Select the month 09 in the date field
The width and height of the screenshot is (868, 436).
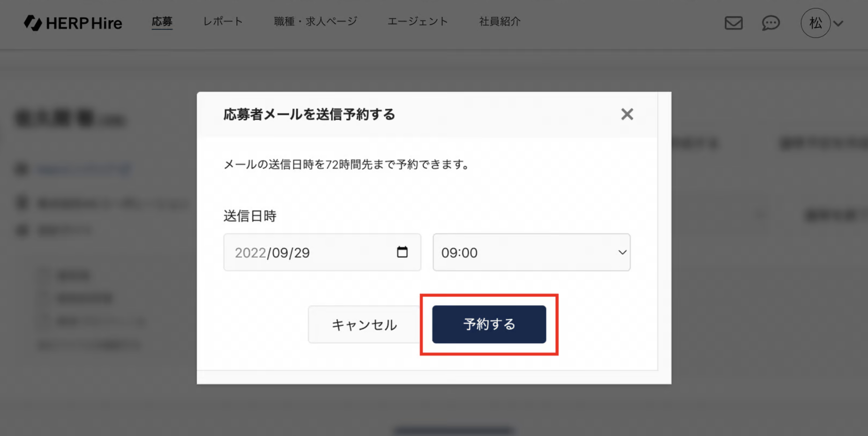click(280, 253)
